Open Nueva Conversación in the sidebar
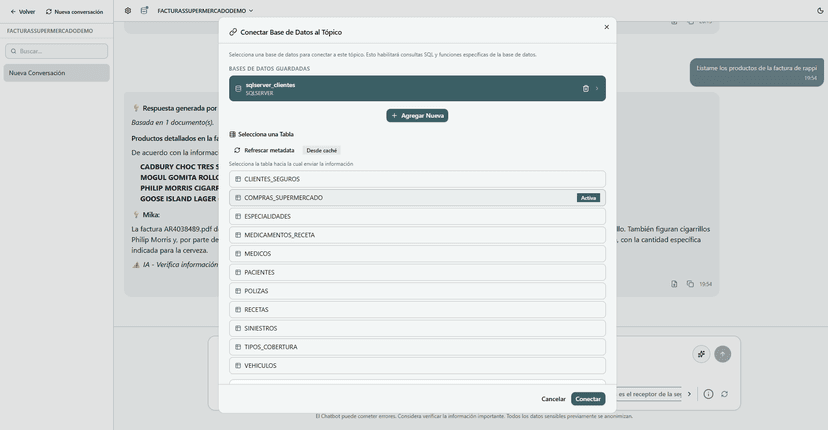828x430 pixels. tap(56, 73)
